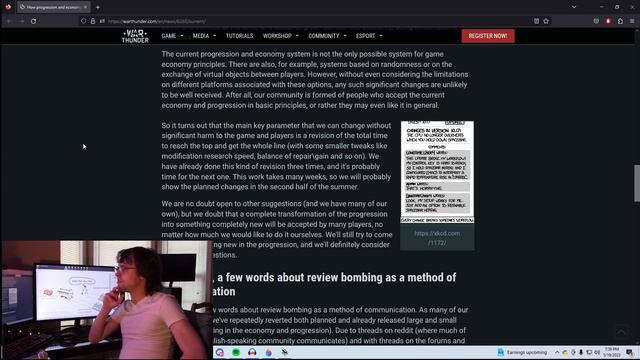Expand the COMMUNITY menu dropdown arrow
Image resolution: width=640 pixels, height=360 pixels.
point(345,36)
